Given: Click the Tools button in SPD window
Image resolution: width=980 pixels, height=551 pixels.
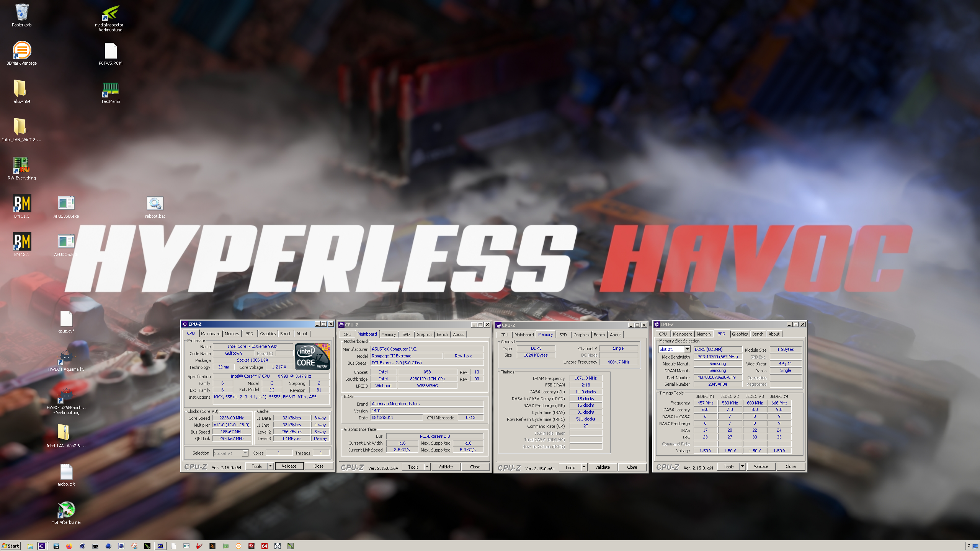Looking at the screenshot, I should click(728, 466).
